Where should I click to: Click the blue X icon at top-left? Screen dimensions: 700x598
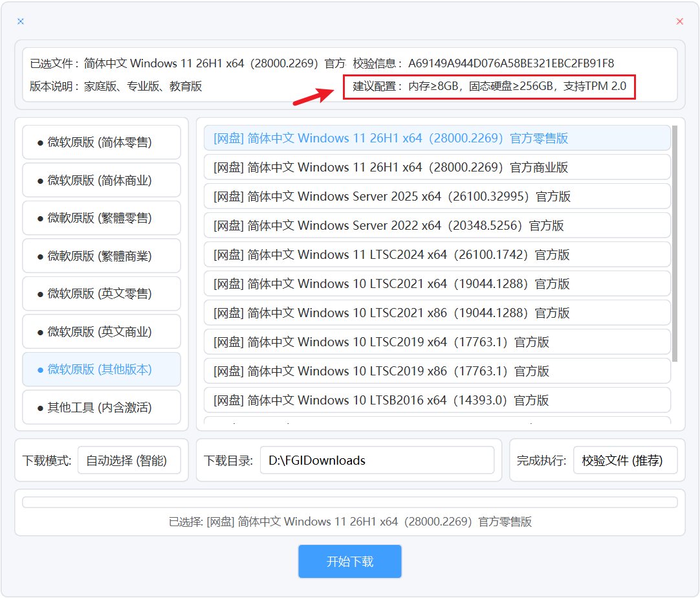tap(21, 21)
